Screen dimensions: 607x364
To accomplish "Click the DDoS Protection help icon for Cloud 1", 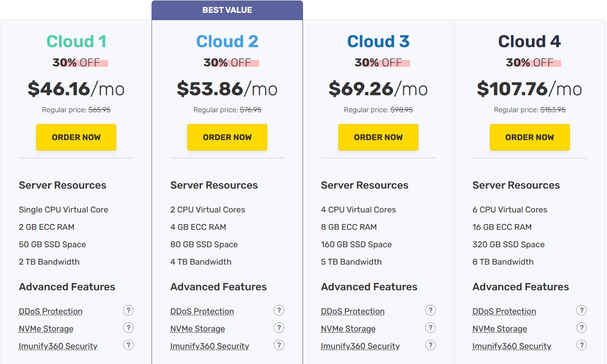I will [x=128, y=310].
